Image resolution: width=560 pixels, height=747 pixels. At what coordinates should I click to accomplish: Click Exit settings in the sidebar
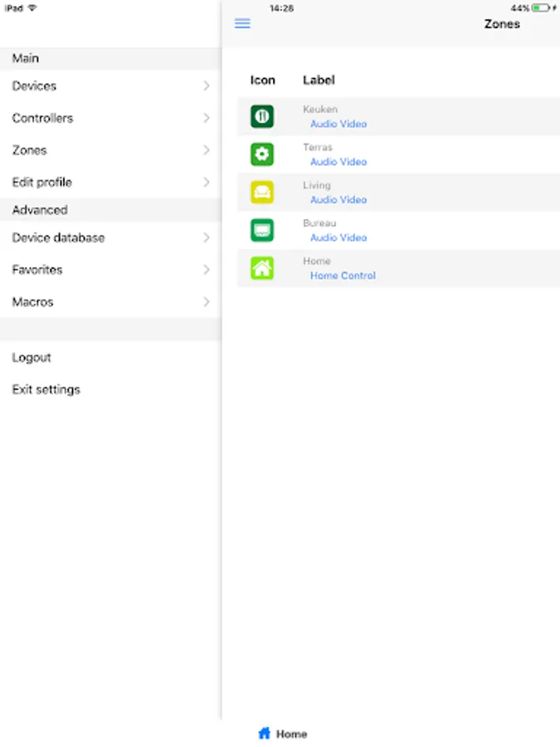(x=46, y=390)
